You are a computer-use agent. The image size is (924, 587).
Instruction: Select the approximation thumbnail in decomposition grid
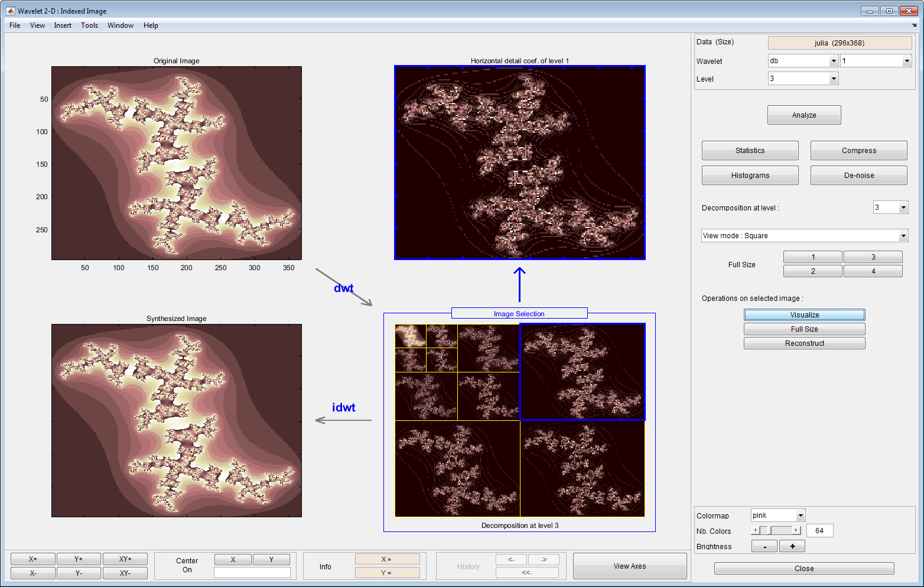(x=410, y=336)
